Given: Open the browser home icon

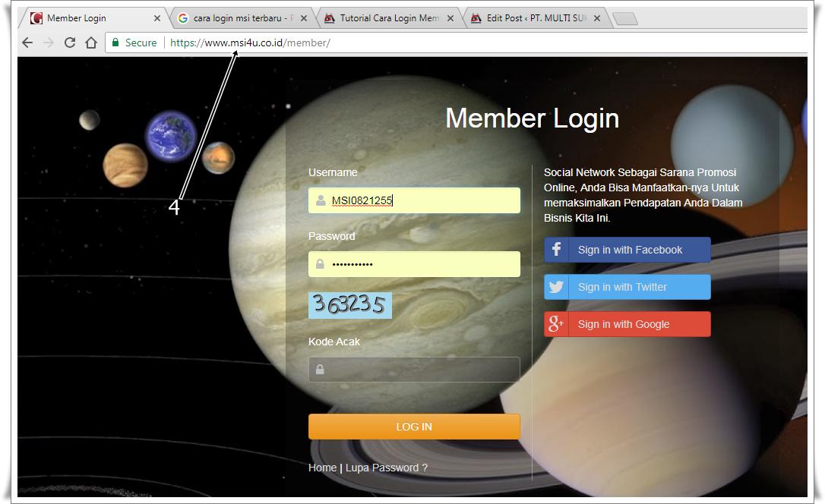Looking at the screenshot, I should click(x=91, y=43).
